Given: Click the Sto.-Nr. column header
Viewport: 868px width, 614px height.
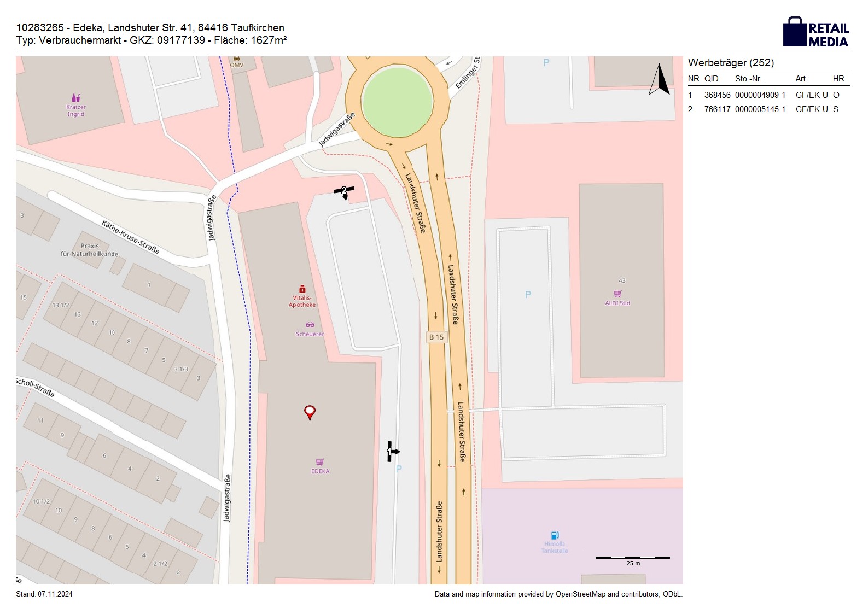Looking at the screenshot, I should coord(748,79).
